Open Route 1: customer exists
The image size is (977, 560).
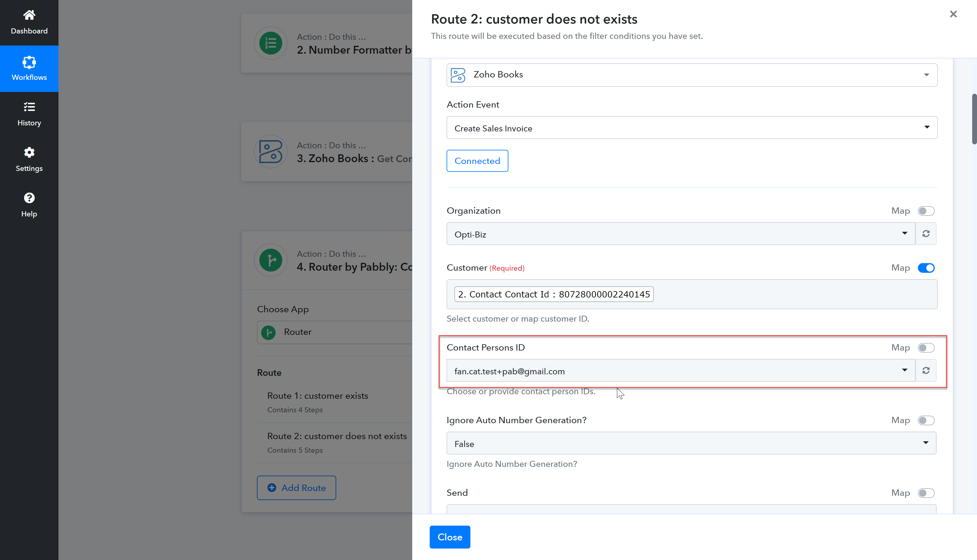tap(318, 396)
